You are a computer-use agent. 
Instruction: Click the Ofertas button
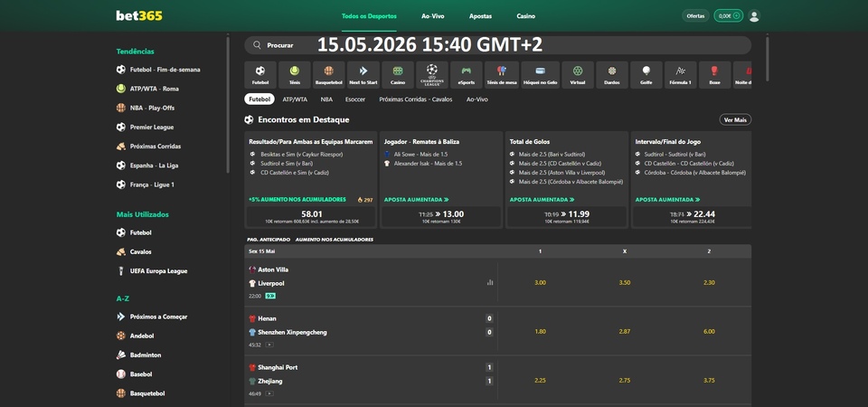click(695, 16)
